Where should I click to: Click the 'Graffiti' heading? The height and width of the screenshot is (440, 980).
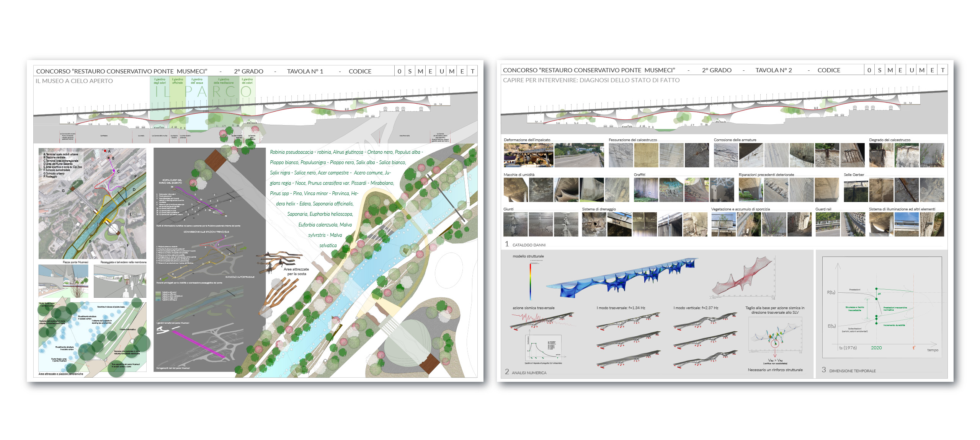(x=639, y=174)
